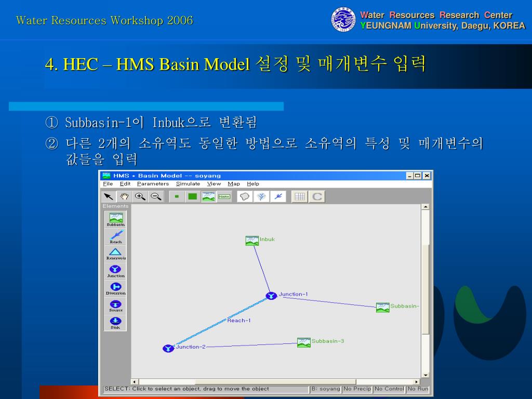Pick the Subbasin element from palette
The height and width of the screenshot is (399, 532).
(x=115, y=220)
